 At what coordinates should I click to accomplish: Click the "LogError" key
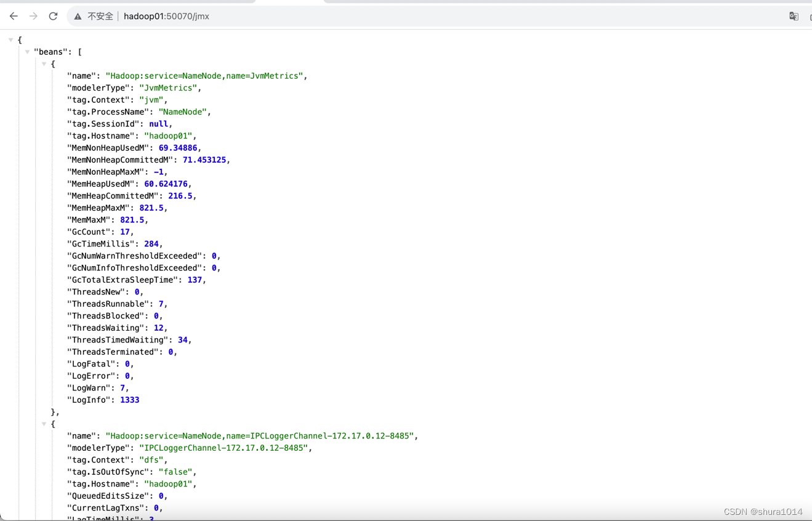(x=91, y=376)
